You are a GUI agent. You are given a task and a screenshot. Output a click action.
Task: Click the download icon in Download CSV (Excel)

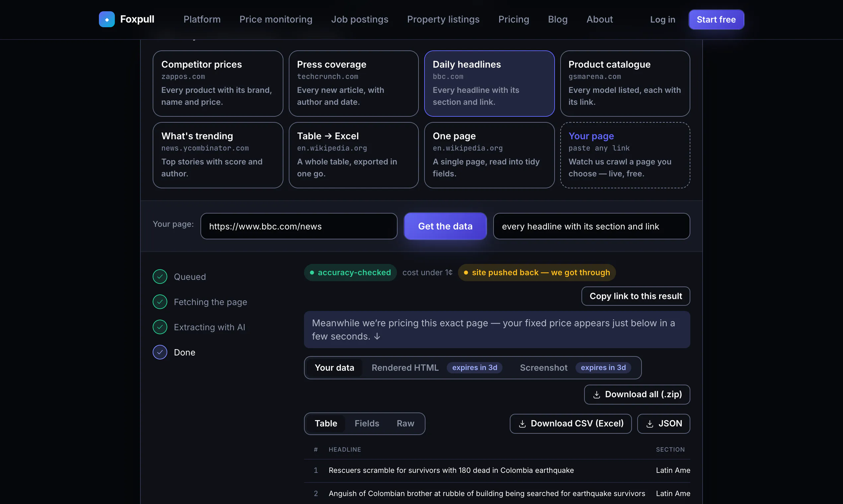click(522, 424)
